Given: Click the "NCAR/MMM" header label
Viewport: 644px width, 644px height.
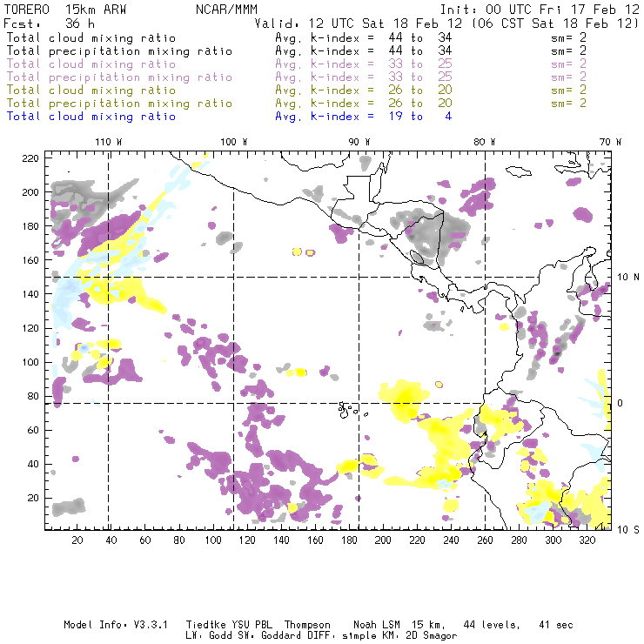Looking at the screenshot, I should click(x=227, y=10).
